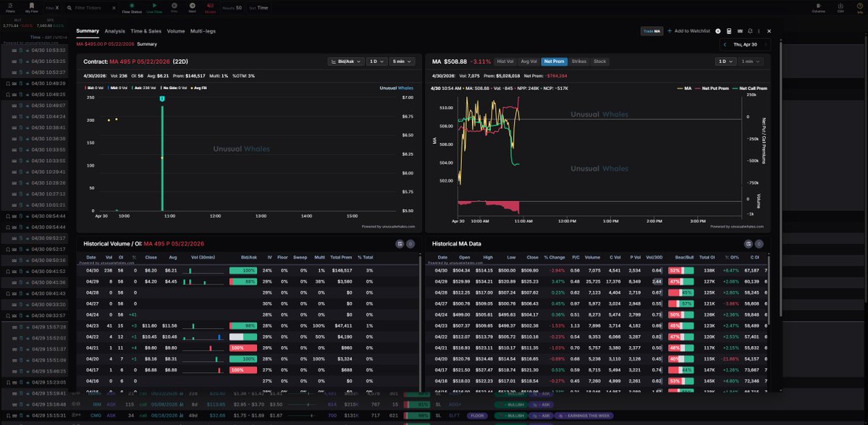
Task: Close the contract summary modal
Action: (x=769, y=32)
